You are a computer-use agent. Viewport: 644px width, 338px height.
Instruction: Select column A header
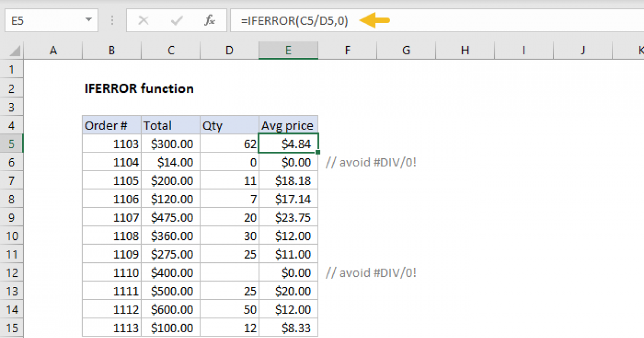(53, 50)
